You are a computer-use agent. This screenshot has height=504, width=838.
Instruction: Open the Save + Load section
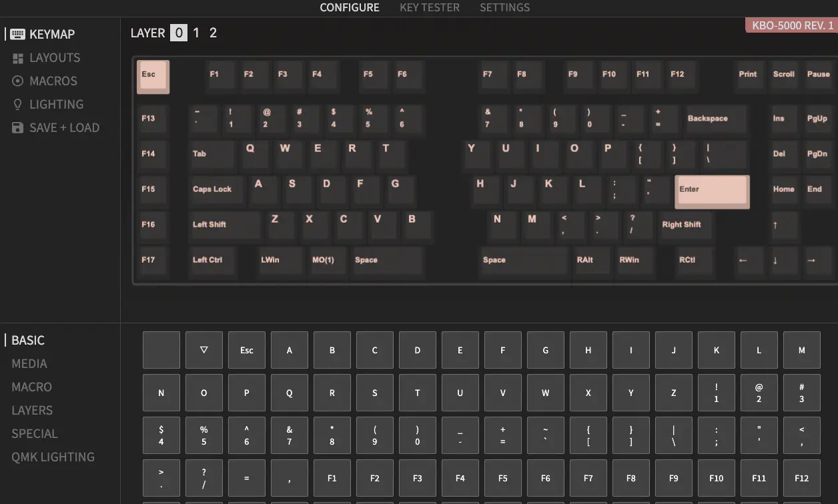click(x=64, y=128)
